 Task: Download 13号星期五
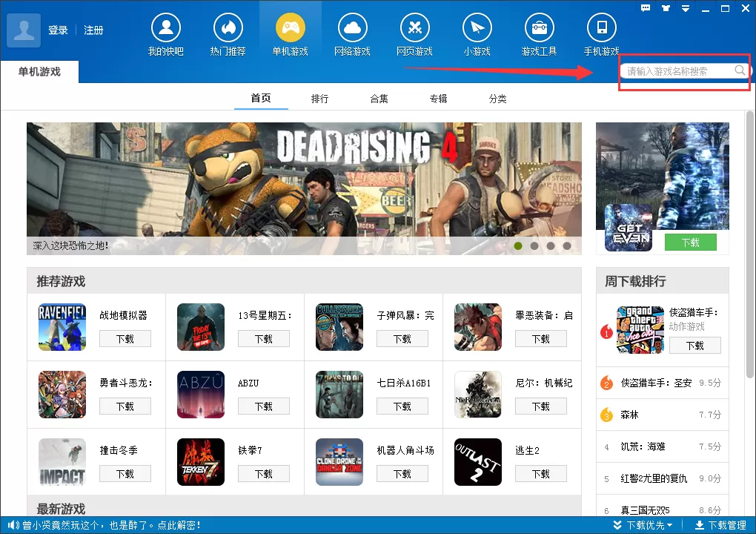tap(264, 339)
